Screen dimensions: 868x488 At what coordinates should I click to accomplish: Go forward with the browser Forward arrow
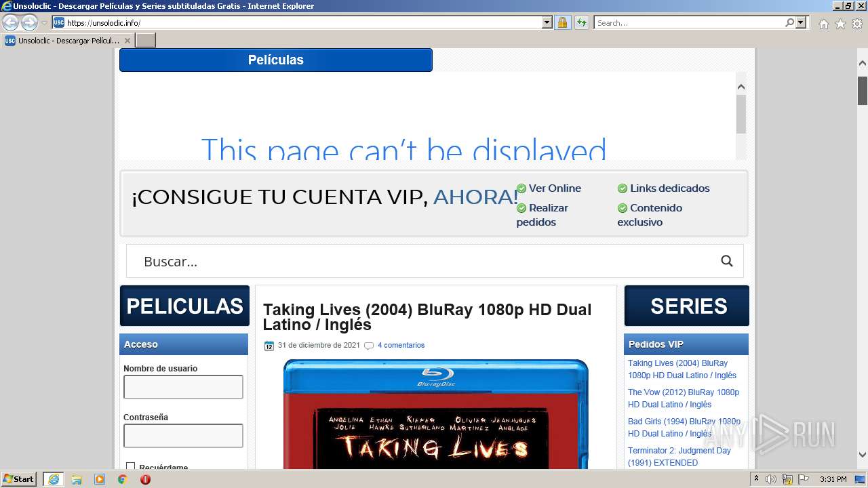point(29,23)
